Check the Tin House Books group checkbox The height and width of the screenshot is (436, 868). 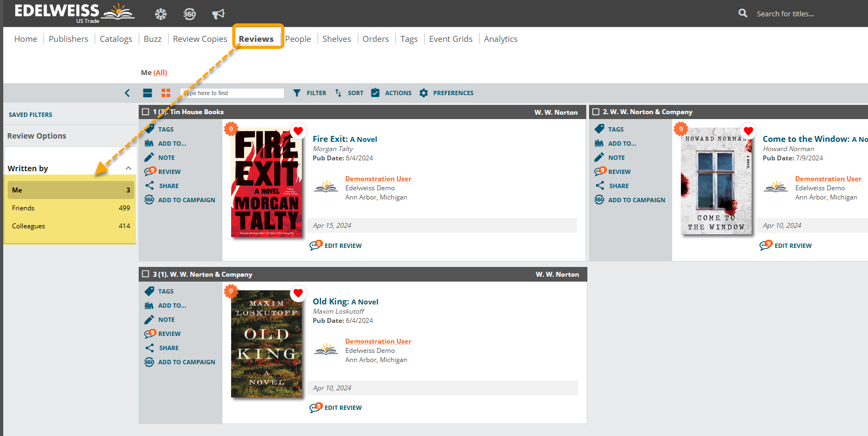[145, 111]
